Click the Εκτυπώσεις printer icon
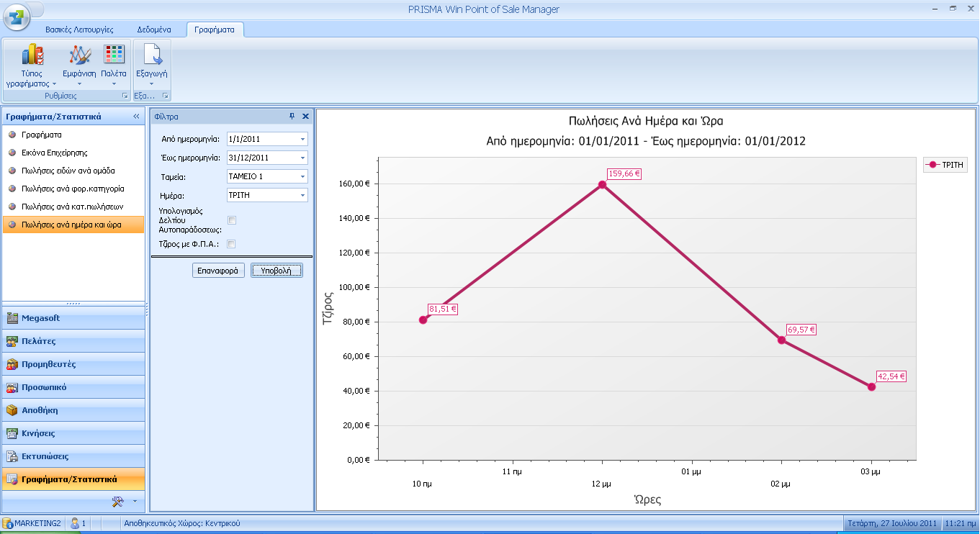Screen dimensions: 980x534 pos(12,456)
